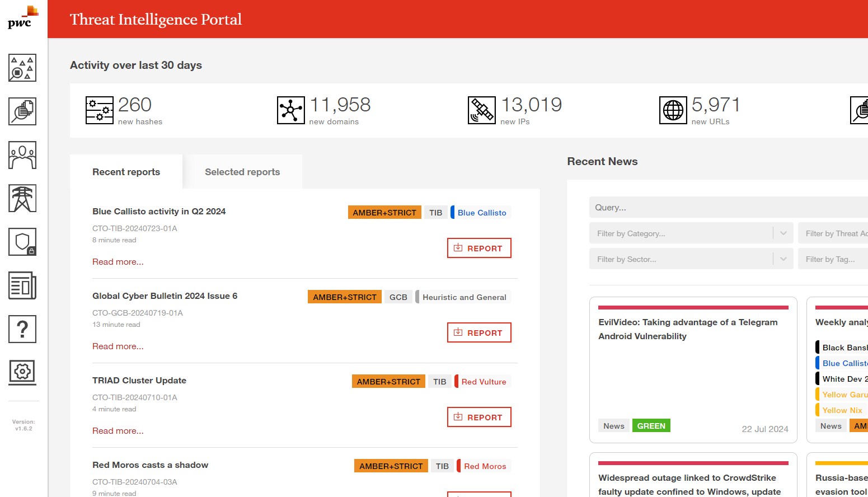
Task: Download REPORT for Global Cyber Bulletin
Action: click(x=479, y=332)
